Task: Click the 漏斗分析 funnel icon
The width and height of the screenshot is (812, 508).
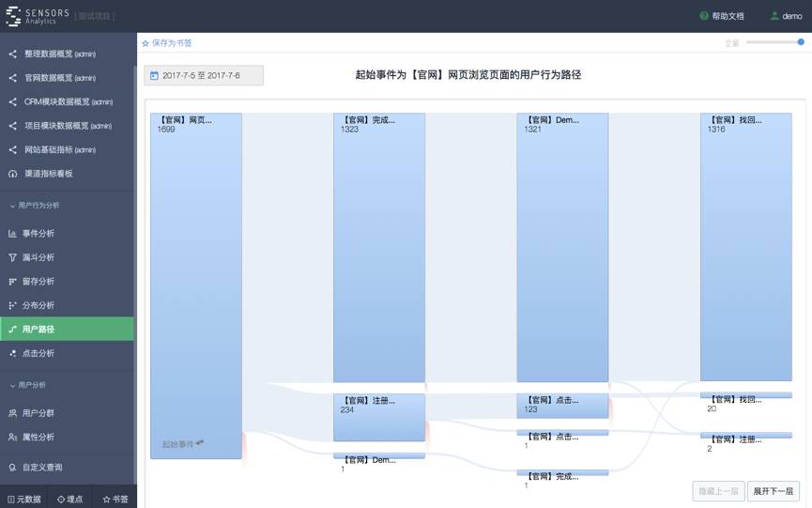Action: (12, 257)
